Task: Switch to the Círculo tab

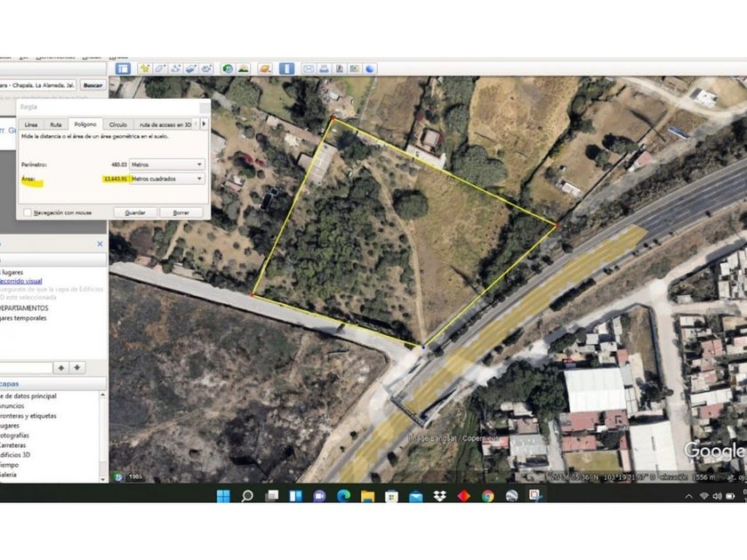Action: pos(118,124)
